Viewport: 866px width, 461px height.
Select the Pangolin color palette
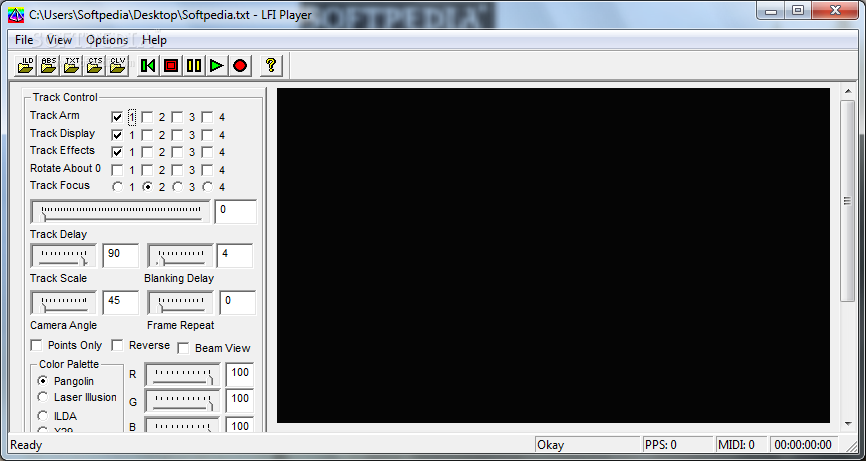tap(43, 381)
